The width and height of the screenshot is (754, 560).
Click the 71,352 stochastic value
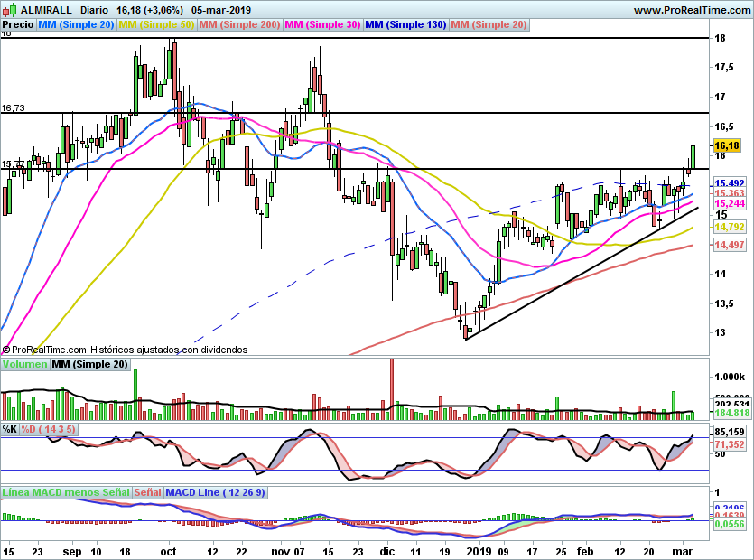729,444
